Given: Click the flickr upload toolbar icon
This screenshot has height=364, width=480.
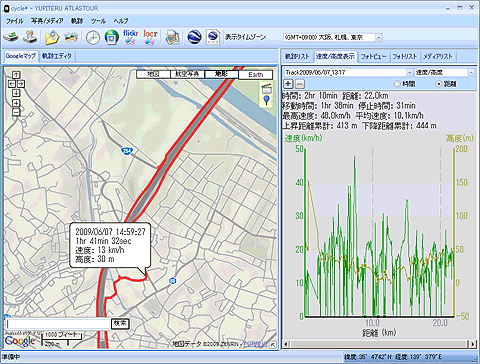Looking at the screenshot, I should [x=130, y=37].
